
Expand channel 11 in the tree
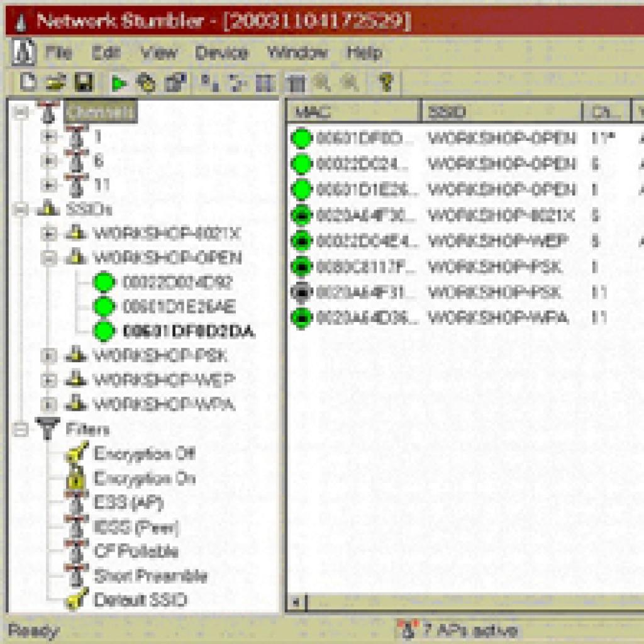pos(48,186)
